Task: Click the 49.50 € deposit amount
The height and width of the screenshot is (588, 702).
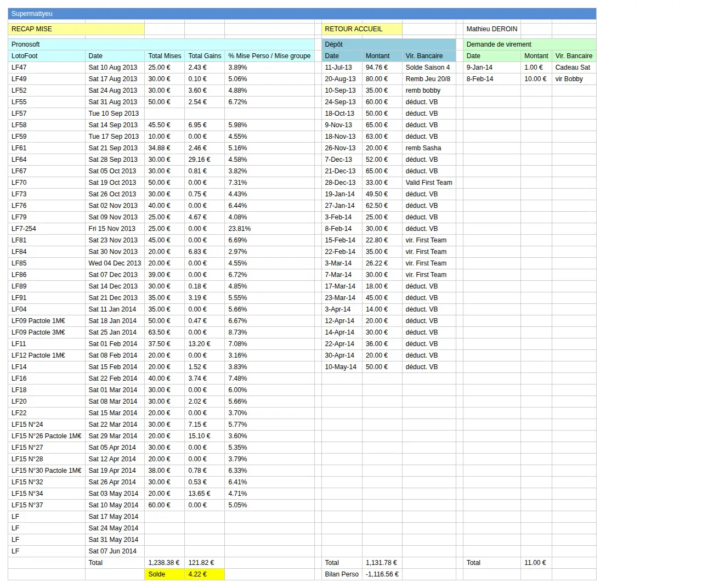Action: point(382,194)
